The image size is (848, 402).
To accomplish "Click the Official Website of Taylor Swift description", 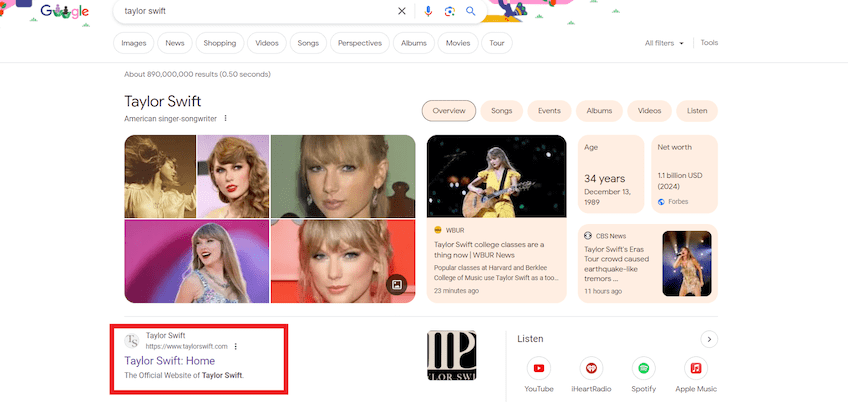I will click(x=184, y=375).
